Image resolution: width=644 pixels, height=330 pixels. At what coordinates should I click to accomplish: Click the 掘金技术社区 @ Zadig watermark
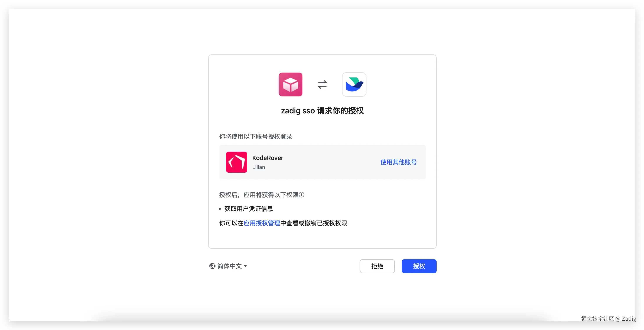(x=608, y=318)
